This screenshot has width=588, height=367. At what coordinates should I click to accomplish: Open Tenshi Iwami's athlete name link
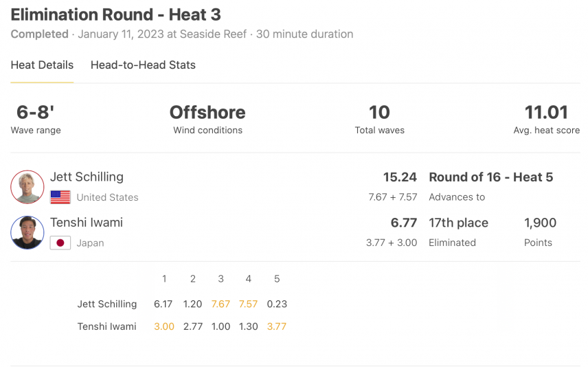pyautogui.click(x=87, y=223)
